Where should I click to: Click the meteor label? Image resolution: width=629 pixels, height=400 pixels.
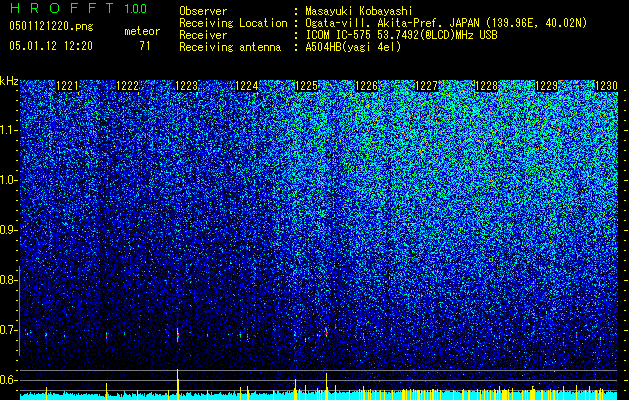142,31
